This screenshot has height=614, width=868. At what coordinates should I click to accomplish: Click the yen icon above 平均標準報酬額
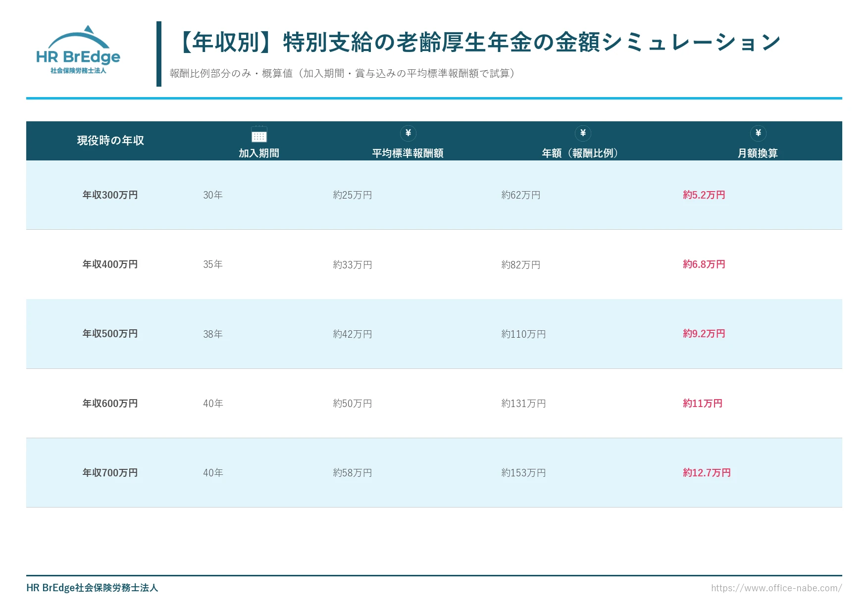[408, 133]
